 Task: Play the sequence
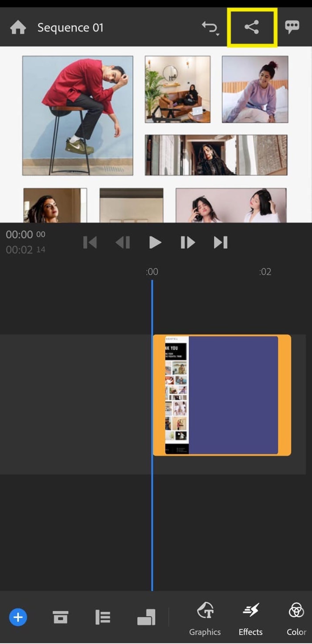pos(155,242)
